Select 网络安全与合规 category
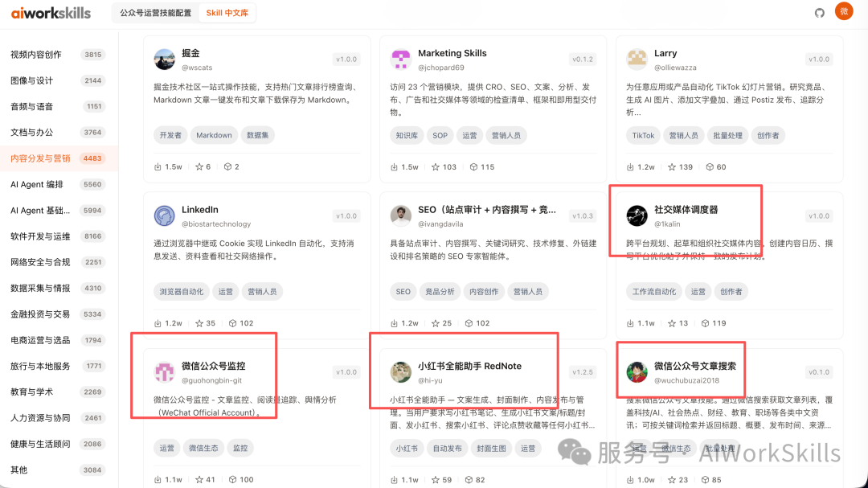This screenshot has width=868, height=488. 59,262
